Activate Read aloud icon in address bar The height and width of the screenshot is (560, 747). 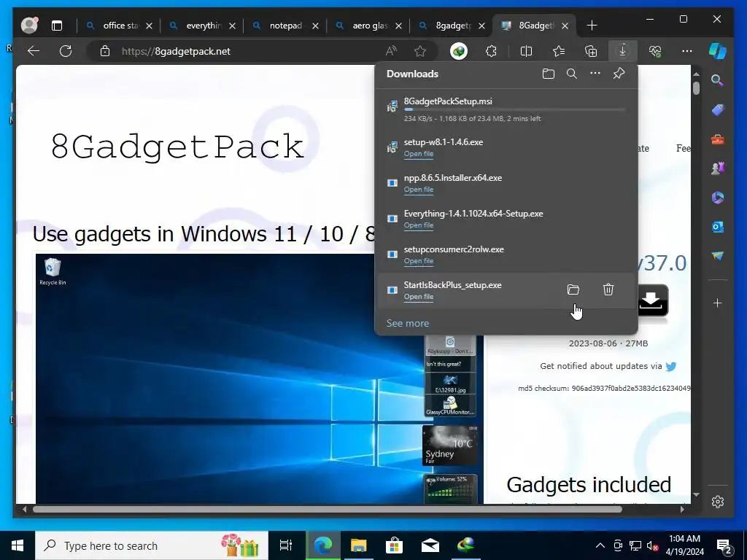[x=391, y=51]
